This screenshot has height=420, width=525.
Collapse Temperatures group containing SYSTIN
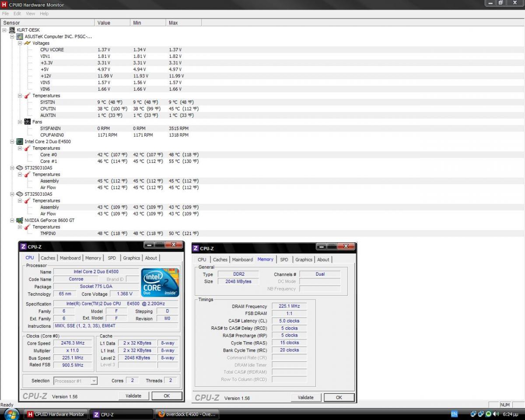click(20, 95)
